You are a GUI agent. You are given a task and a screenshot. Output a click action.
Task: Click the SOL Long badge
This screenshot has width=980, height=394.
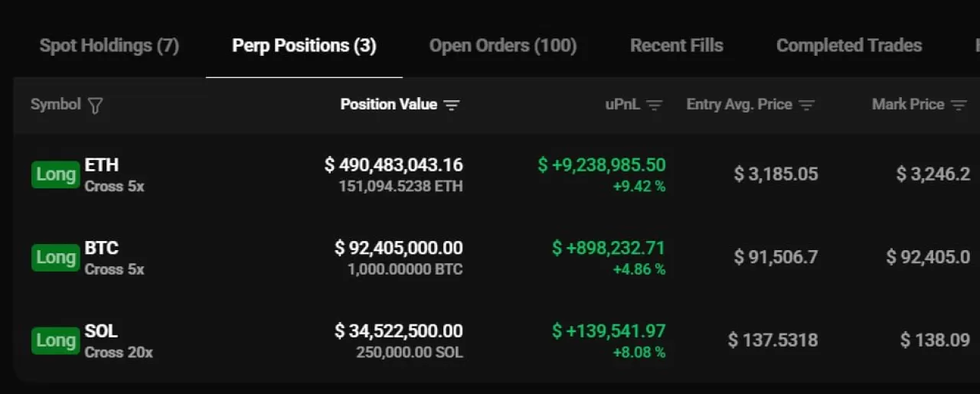[56, 340]
